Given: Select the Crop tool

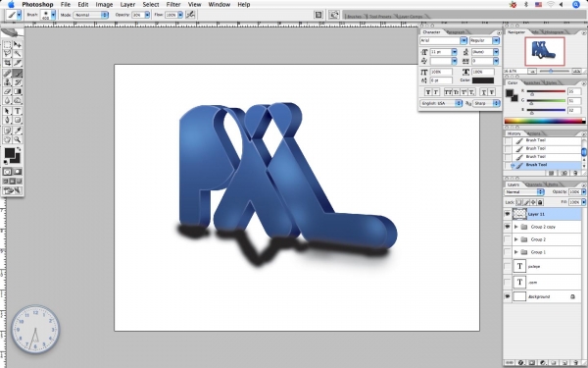Looking at the screenshot, I should pos(7,63).
